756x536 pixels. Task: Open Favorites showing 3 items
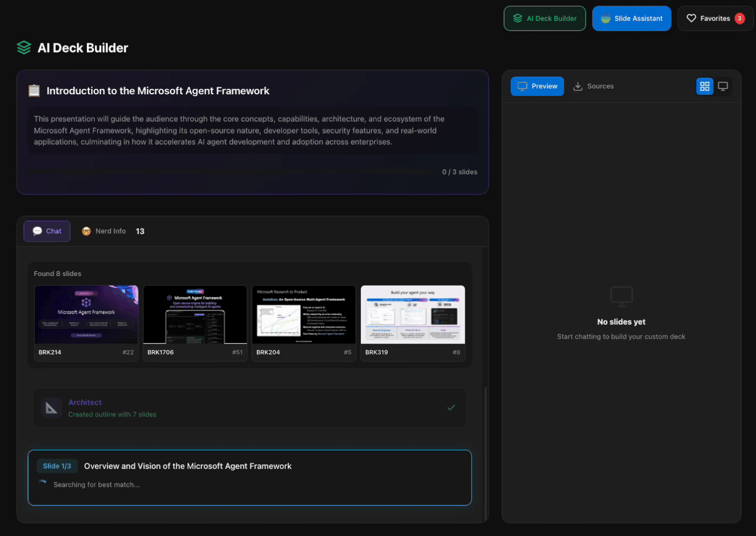pyautogui.click(x=715, y=18)
